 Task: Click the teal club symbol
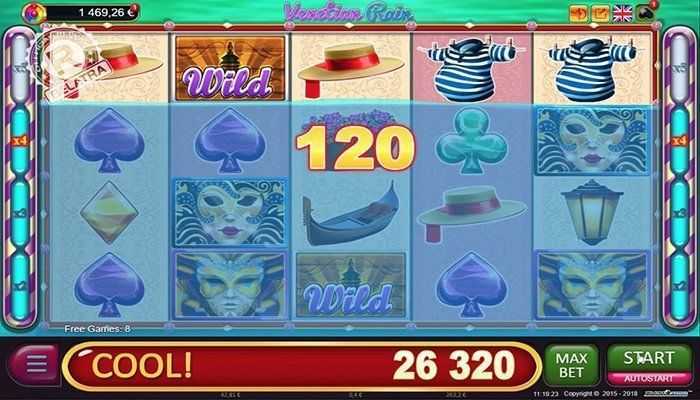click(x=471, y=140)
